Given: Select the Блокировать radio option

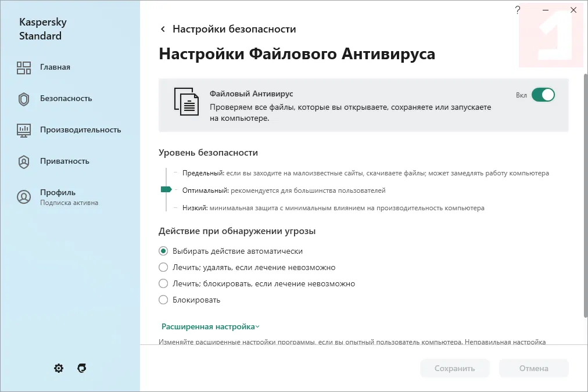Looking at the screenshot, I should pyautogui.click(x=163, y=300).
